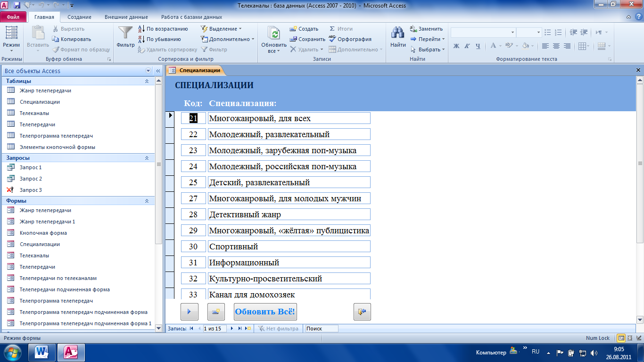Create a new record with Создать
Image resolution: width=644 pixels, height=362 pixels.
[x=304, y=29]
